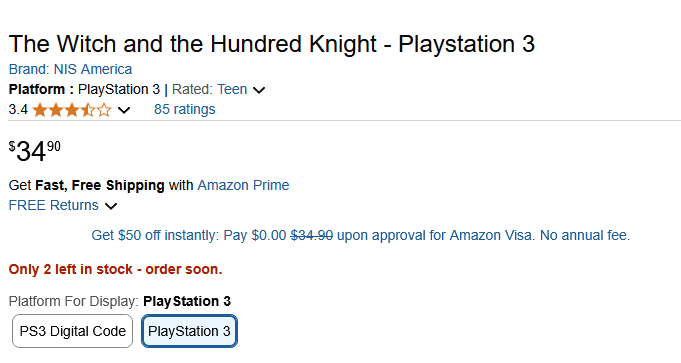The height and width of the screenshot is (363, 681).
Task: Click the struck-through $34.90 price
Action: 311,235
